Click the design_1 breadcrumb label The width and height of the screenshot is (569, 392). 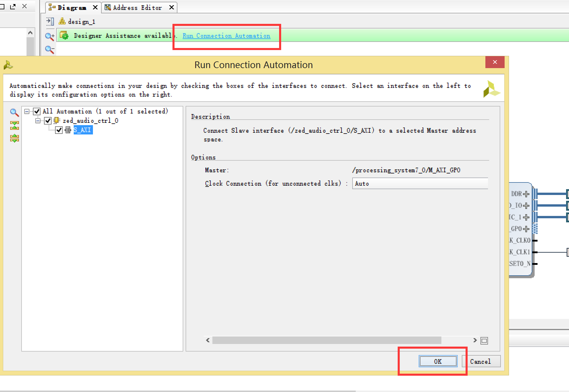tap(82, 22)
